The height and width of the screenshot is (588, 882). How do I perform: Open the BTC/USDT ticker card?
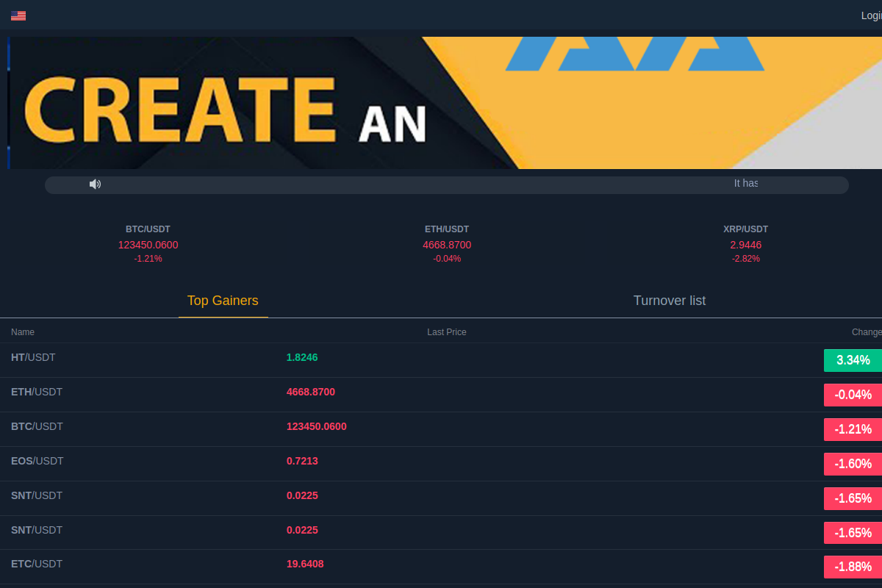click(148, 244)
